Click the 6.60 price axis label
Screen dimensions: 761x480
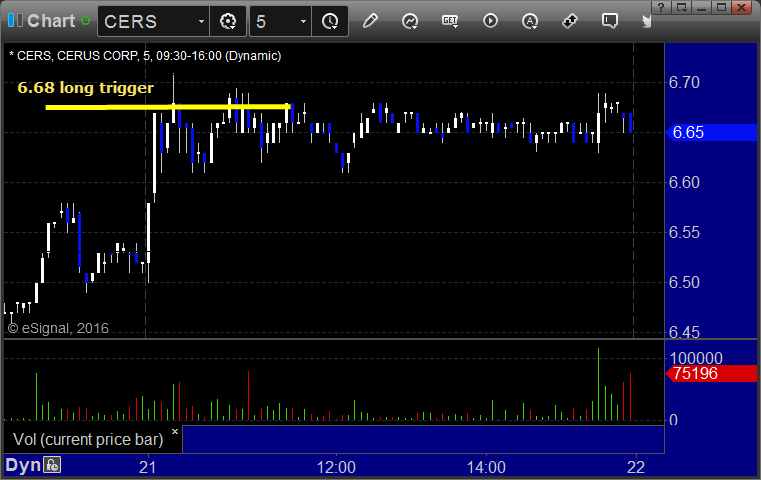[684, 182]
